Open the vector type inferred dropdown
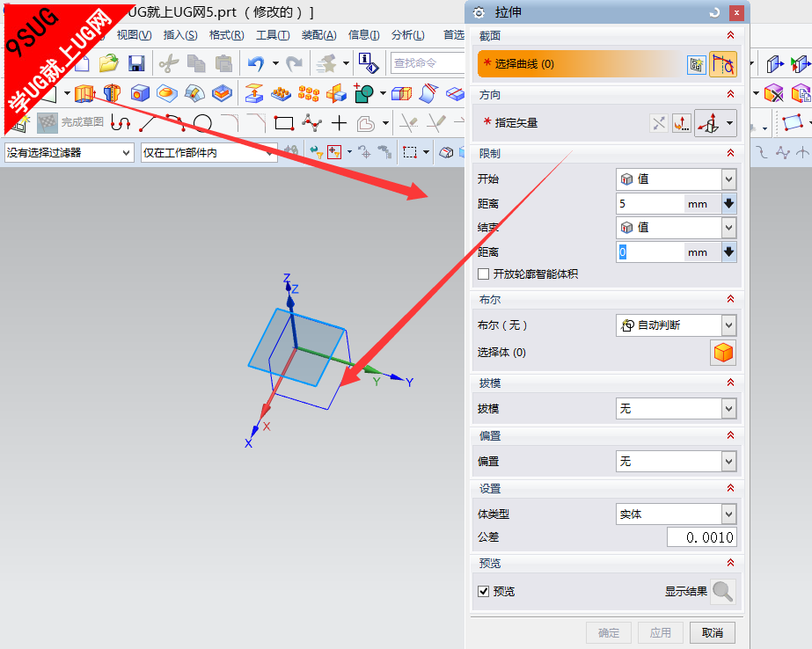The image size is (812, 649). pyautogui.click(x=729, y=123)
